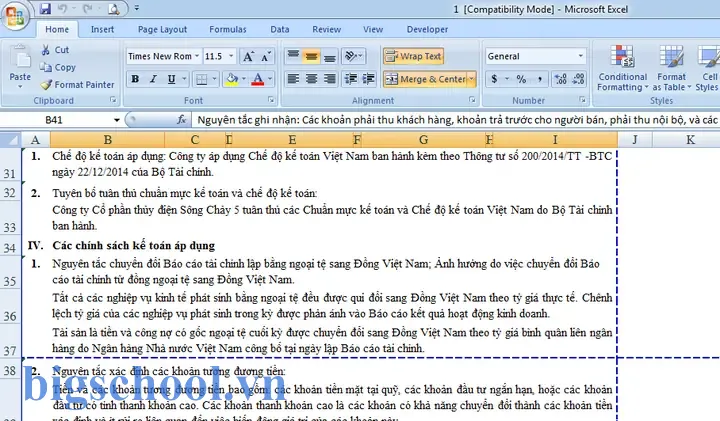Redo the last undone action

pos(87,9)
